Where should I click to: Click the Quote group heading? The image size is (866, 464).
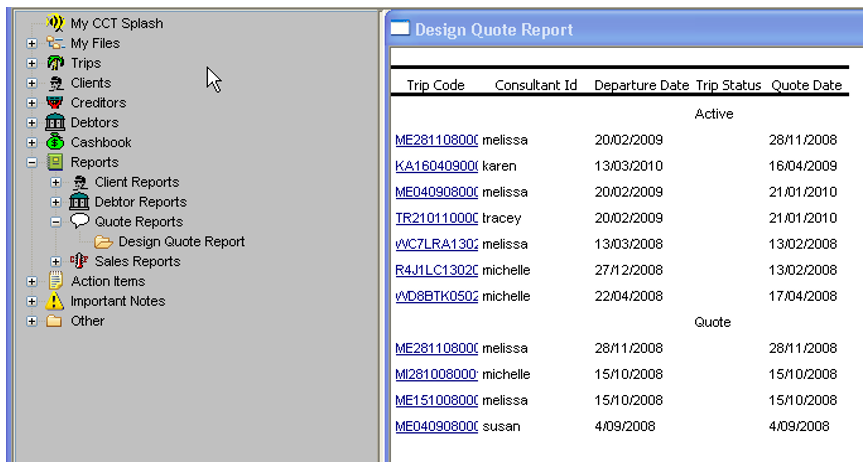(712, 322)
